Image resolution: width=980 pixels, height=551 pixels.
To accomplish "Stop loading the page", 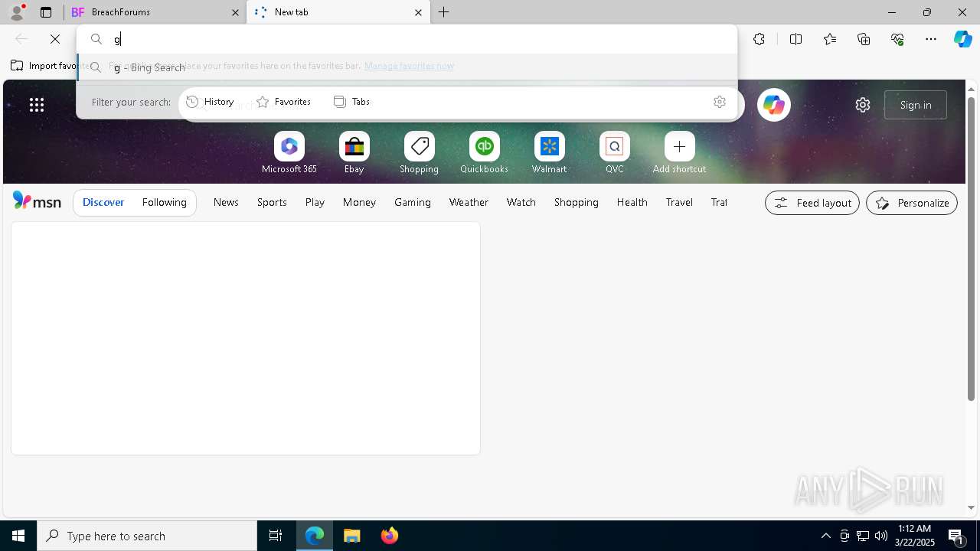I will point(55,39).
